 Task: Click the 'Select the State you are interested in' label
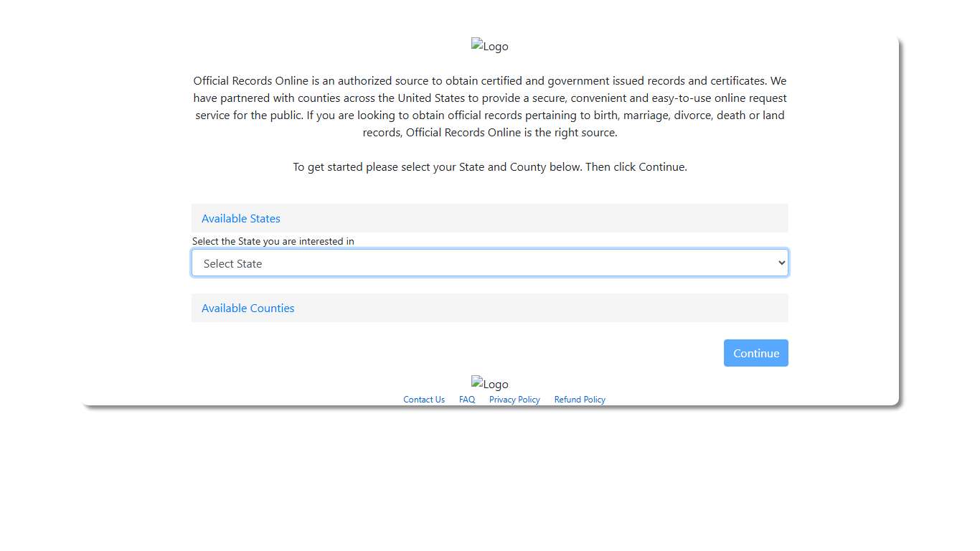(273, 241)
